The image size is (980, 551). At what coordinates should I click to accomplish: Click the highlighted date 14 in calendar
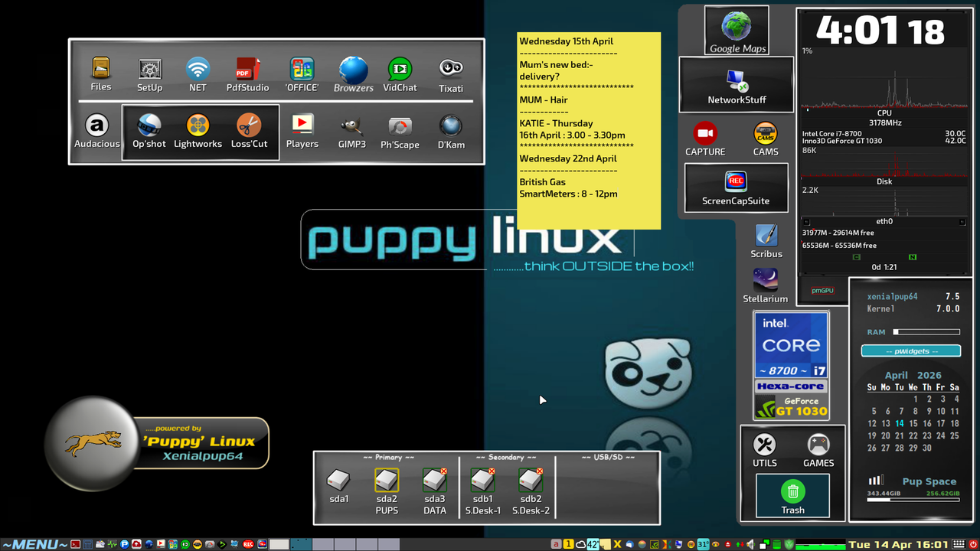click(899, 423)
